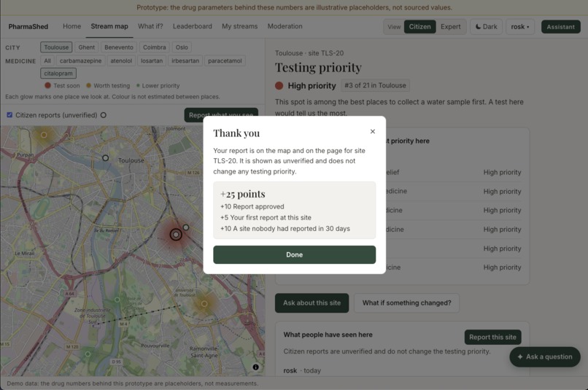Select Citizen view mode
The image size is (588, 390).
click(x=419, y=26)
